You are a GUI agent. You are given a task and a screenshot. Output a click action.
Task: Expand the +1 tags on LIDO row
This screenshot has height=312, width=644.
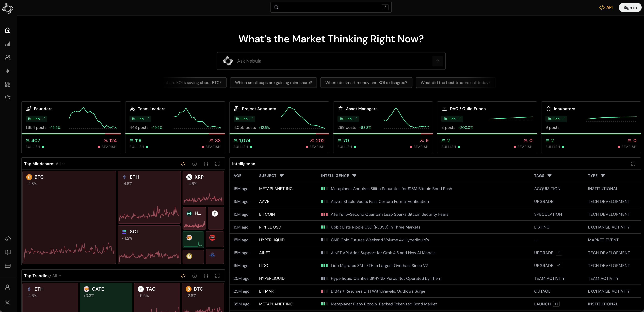559,265
